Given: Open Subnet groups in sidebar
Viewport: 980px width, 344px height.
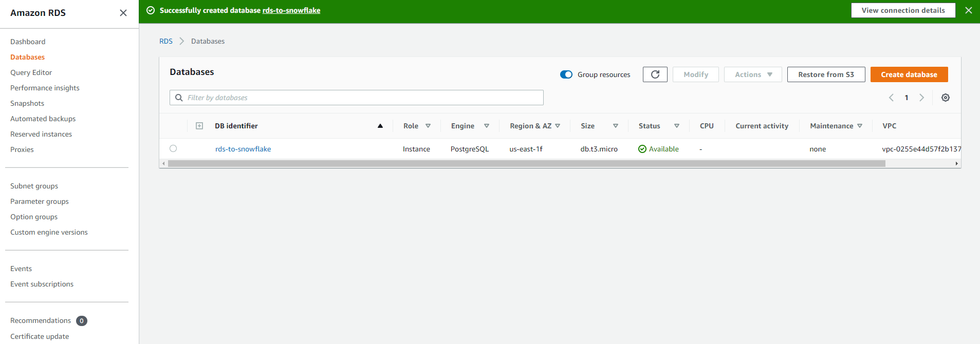Looking at the screenshot, I should tap(34, 186).
